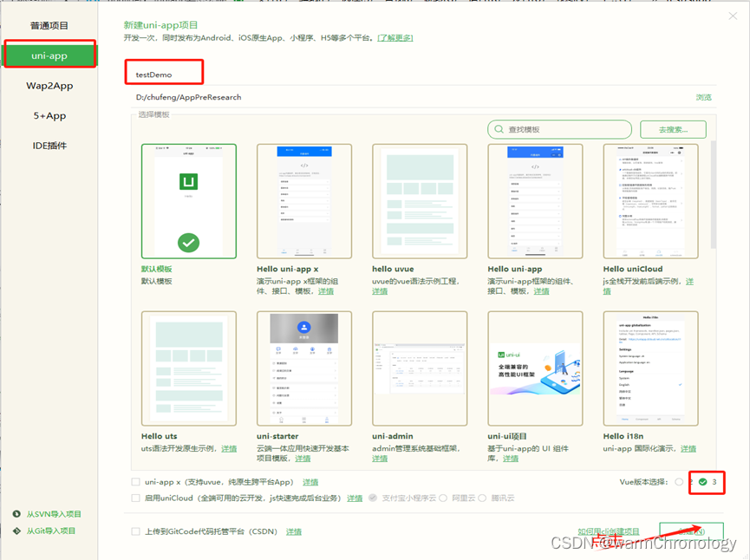Image resolution: width=750 pixels, height=560 pixels.
Task: Open 详情 link for uni-admin
Action: [380, 459]
